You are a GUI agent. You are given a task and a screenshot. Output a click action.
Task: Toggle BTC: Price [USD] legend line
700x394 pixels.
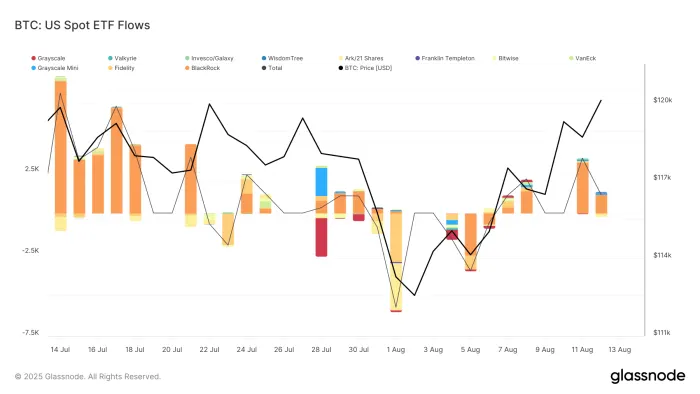365,68
